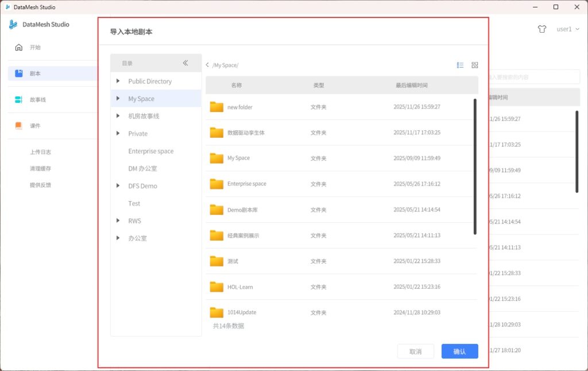Open 课件 section in the sidebar

click(x=35, y=126)
